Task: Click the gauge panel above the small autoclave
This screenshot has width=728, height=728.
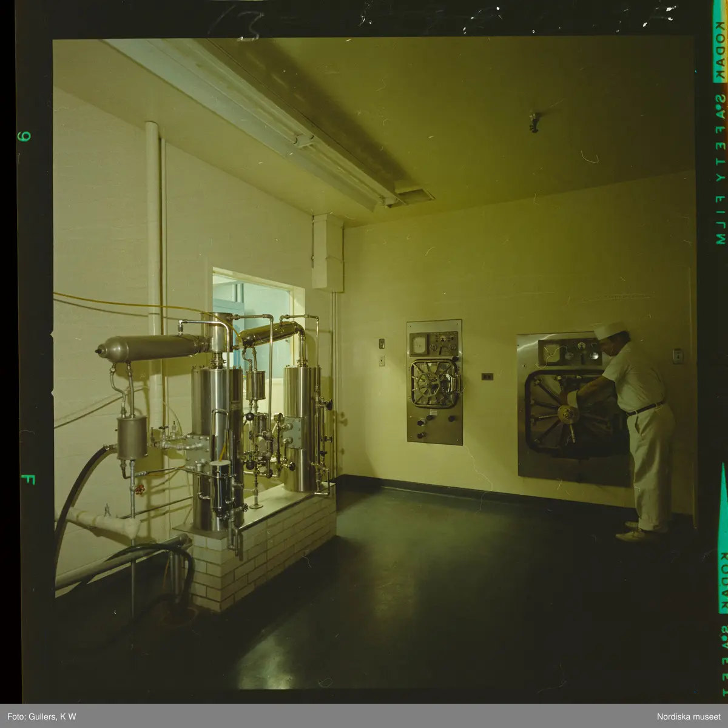Action: (x=434, y=343)
